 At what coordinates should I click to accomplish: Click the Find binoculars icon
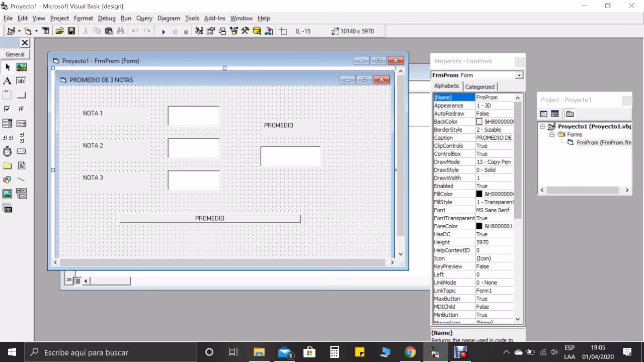120,31
